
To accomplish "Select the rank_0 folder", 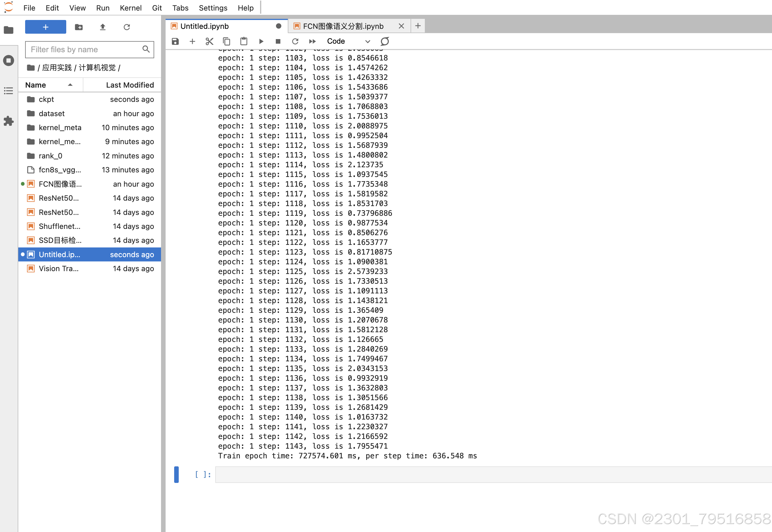I will point(90,156).
